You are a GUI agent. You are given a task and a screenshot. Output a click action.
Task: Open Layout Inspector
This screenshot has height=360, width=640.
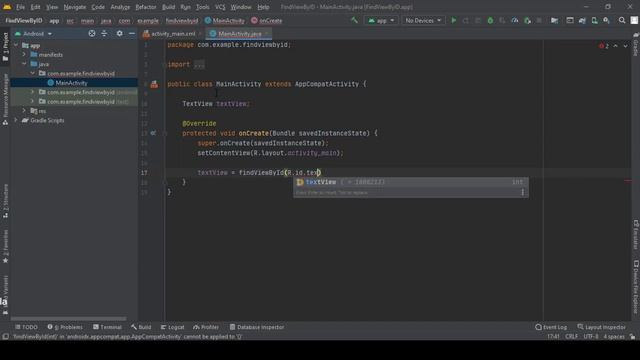601,327
